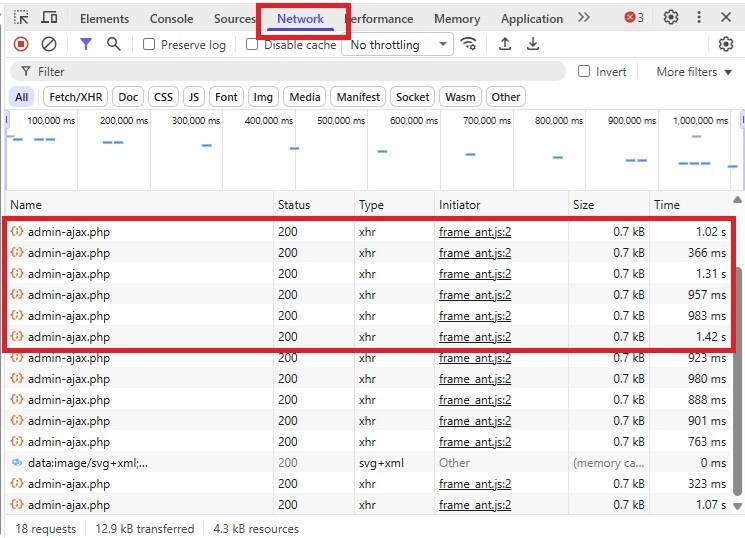Sort requests by Type column

point(394,205)
